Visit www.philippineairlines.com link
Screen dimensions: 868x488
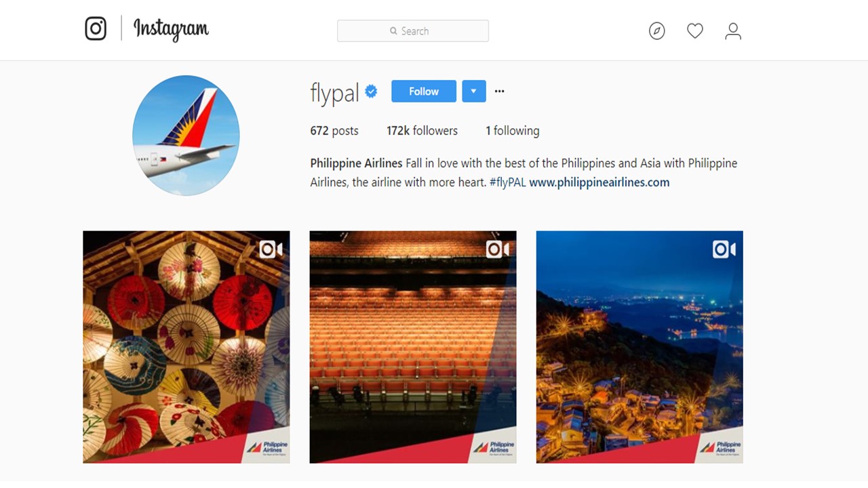(599, 182)
